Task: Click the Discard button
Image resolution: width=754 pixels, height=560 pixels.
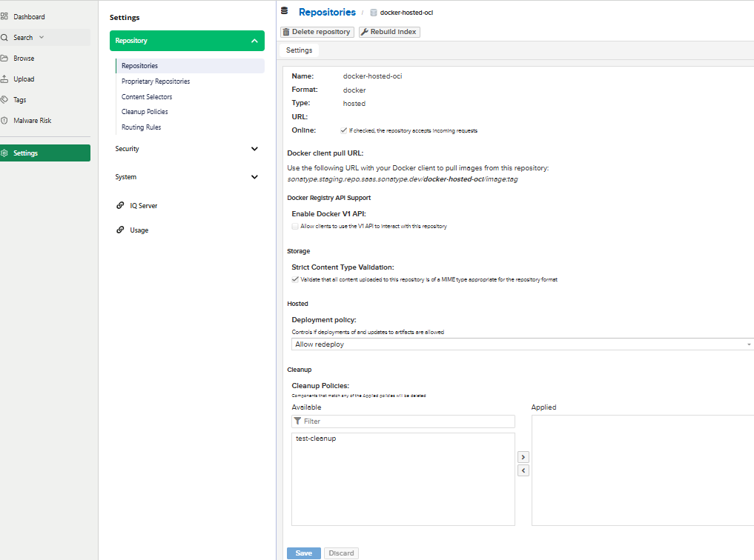Action: pos(342,553)
